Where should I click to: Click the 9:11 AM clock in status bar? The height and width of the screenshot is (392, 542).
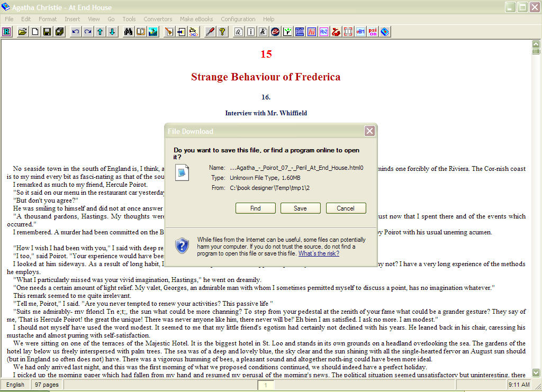coord(519,385)
